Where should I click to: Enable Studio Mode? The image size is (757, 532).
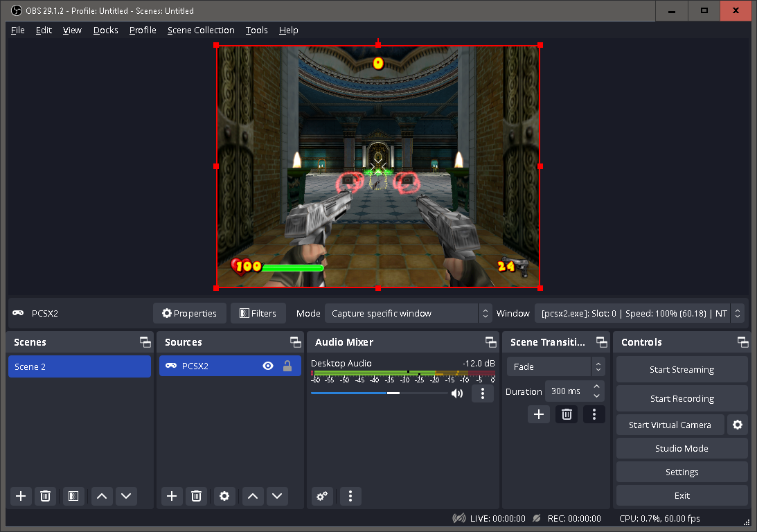(x=682, y=448)
